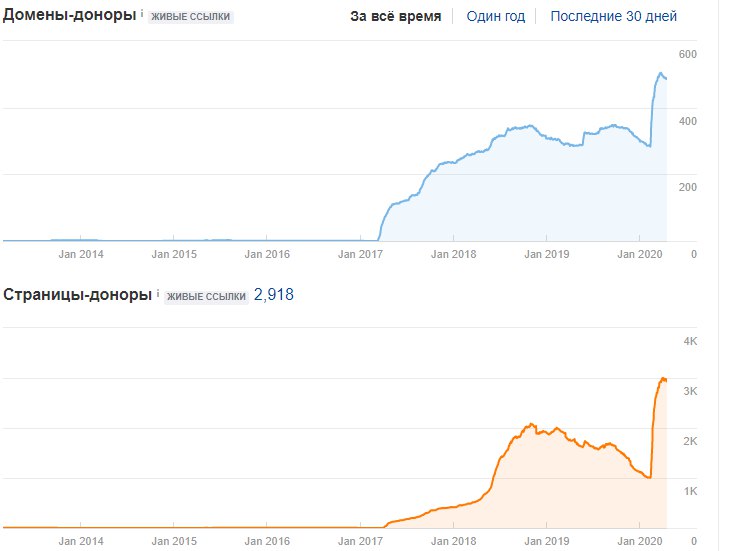Click 'Jan 2017' label on domains chart axis
Screen dimensions: 731x551
[360, 254]
